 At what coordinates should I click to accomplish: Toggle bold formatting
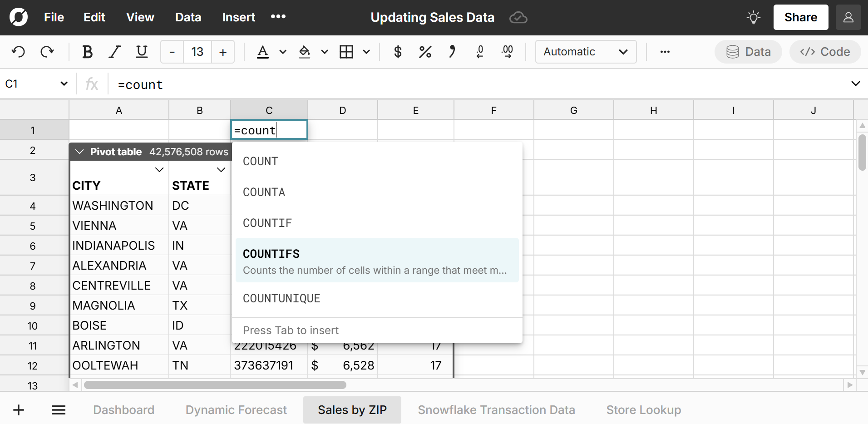coord(87,52)
